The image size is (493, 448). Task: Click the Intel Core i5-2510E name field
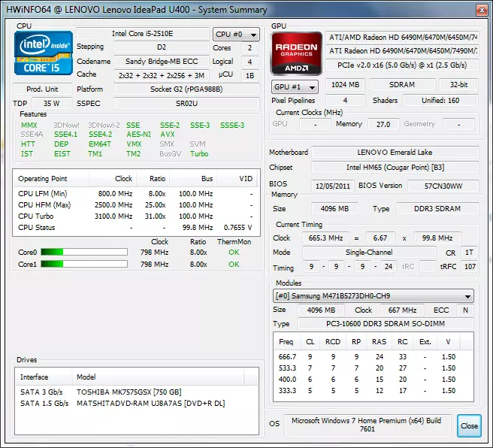coord(143,34)
